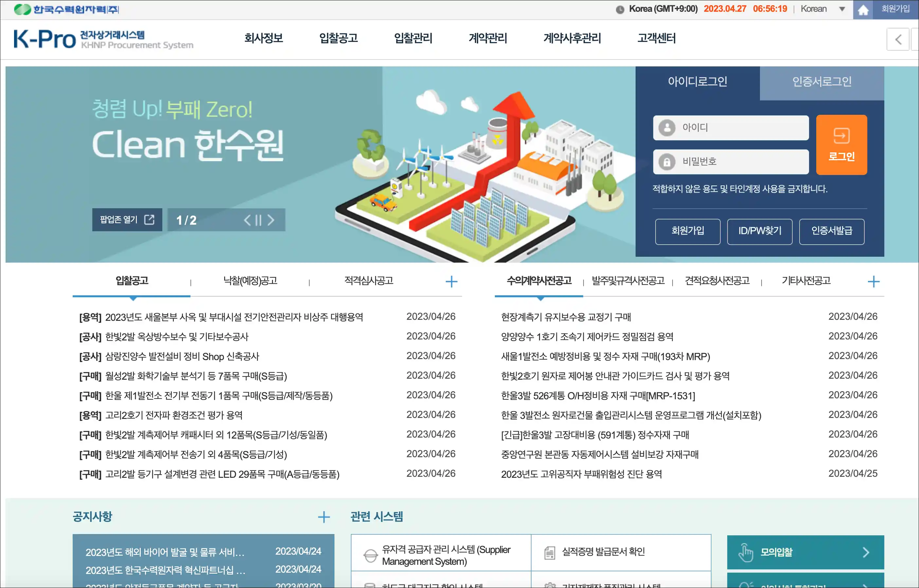Click the 비밀번호 password field
919x588 pixels.
coord(730,162)
